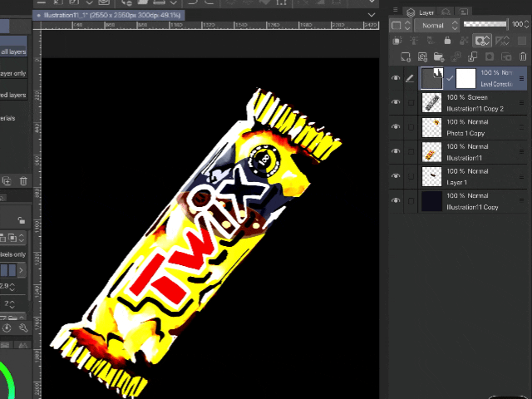
Task: Hide the Illustration11 Copy layer
Action: pos(396,200)
